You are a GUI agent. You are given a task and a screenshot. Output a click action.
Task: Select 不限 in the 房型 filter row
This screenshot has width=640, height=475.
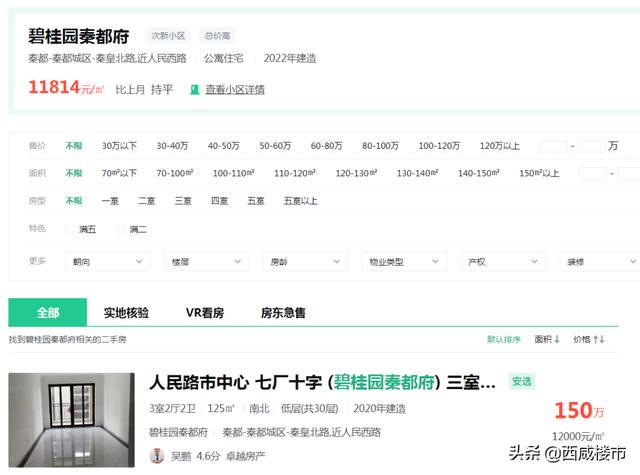[x=74, y=201]
